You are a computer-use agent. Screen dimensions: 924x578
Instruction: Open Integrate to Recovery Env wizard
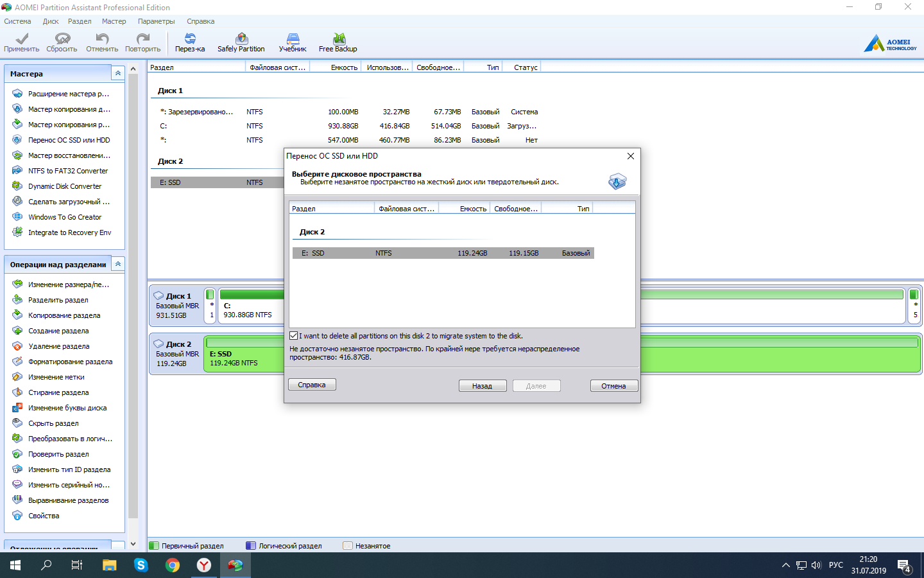[x=69, y=232]
